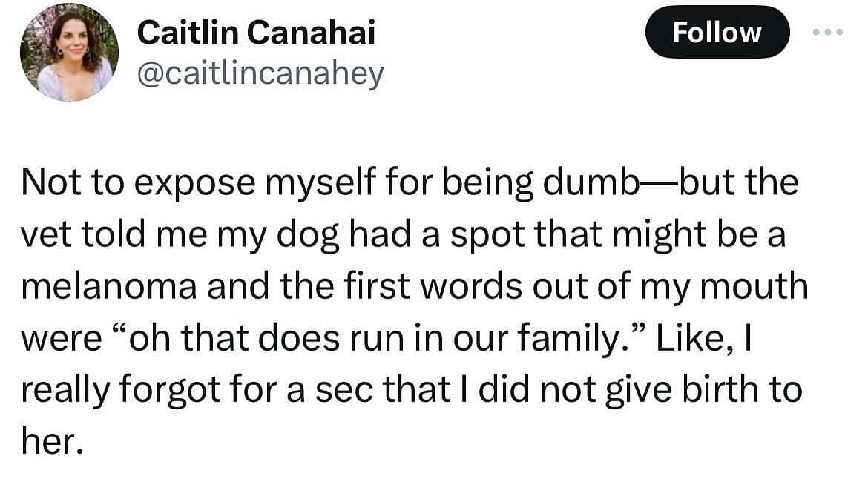868x479 pixels.
Task: Open the more options three-dot menu
Action: (827, 32)
